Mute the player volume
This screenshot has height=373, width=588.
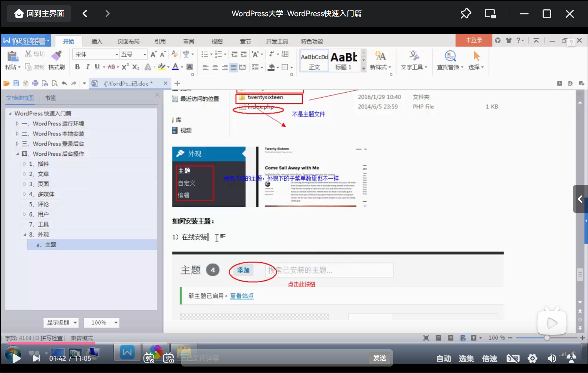pyautogui.click(x=552, y=358)
